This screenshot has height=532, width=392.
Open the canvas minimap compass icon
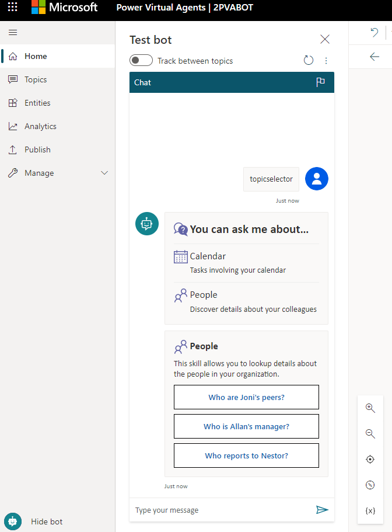[x=370, y=485]
